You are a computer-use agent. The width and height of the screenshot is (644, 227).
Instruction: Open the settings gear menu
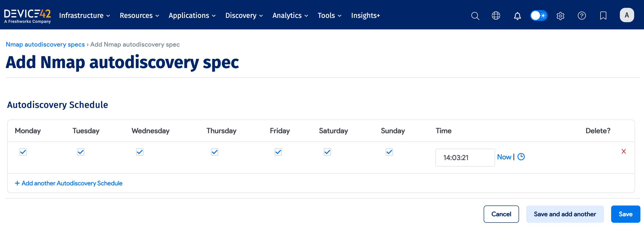click(560, 15)
